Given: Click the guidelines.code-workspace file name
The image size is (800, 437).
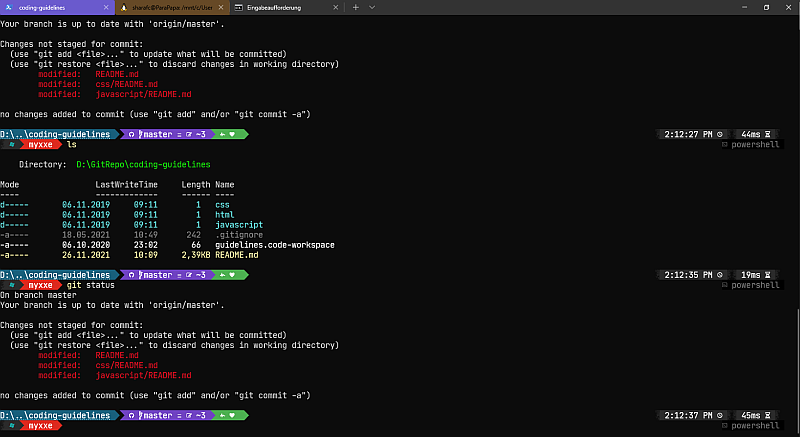Looking at the screenshot, I should [274, 245].
